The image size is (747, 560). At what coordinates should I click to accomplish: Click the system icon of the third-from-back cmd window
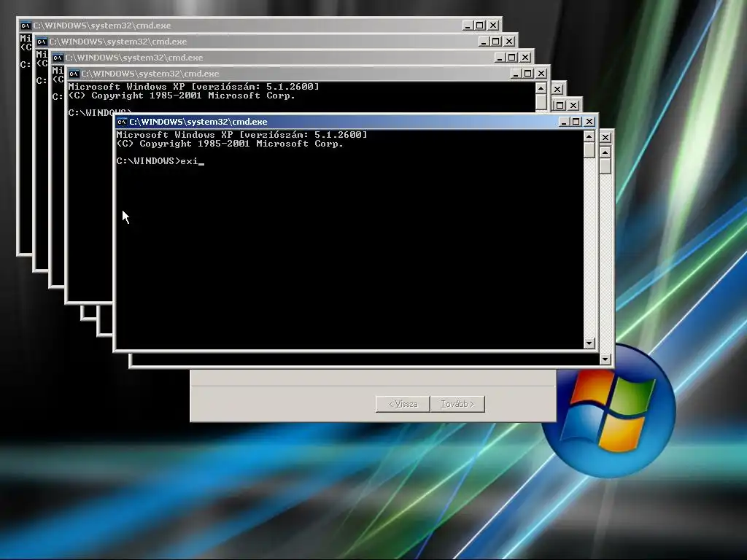(x=58, y=58)
